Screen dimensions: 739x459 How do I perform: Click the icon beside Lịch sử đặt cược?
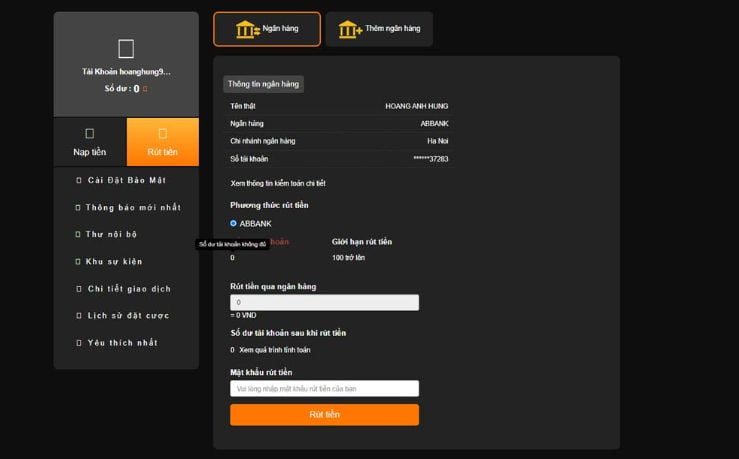pos(79,316)
